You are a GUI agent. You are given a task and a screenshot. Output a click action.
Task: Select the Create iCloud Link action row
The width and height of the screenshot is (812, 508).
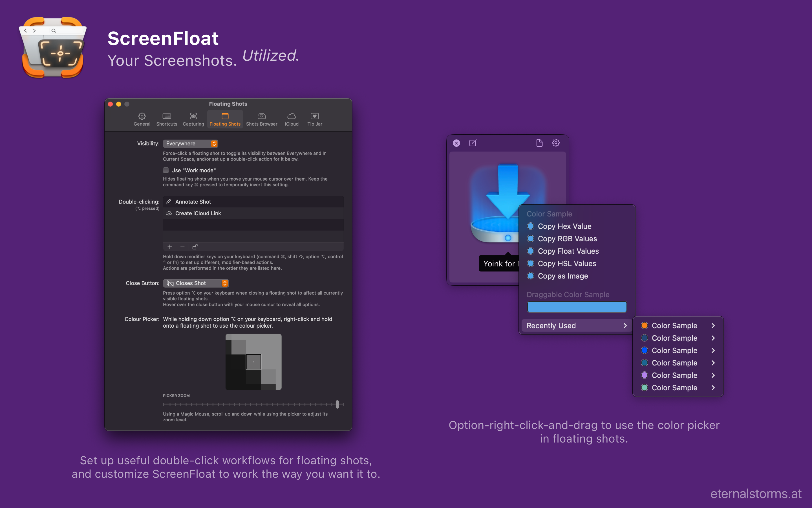pyautogui.click(x=253, y=213)
